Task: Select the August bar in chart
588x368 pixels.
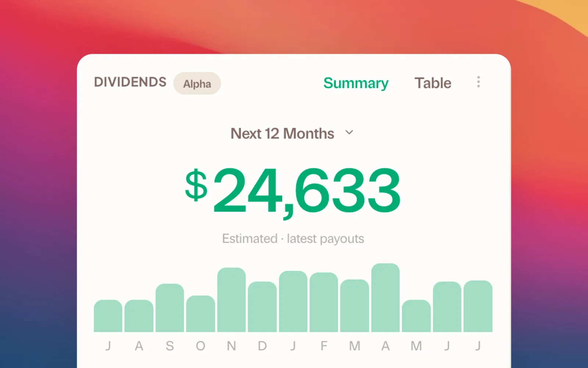Action: (x=139, y=316)
